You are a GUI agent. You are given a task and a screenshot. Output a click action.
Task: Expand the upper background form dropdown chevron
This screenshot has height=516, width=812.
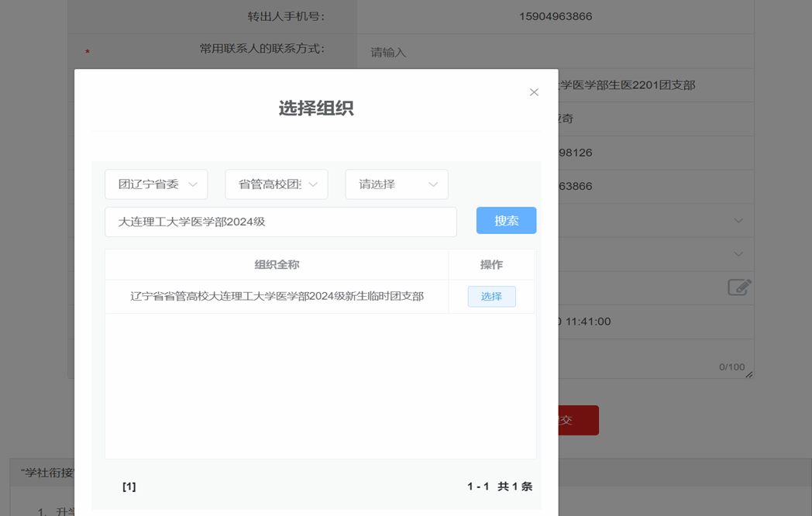738,221
